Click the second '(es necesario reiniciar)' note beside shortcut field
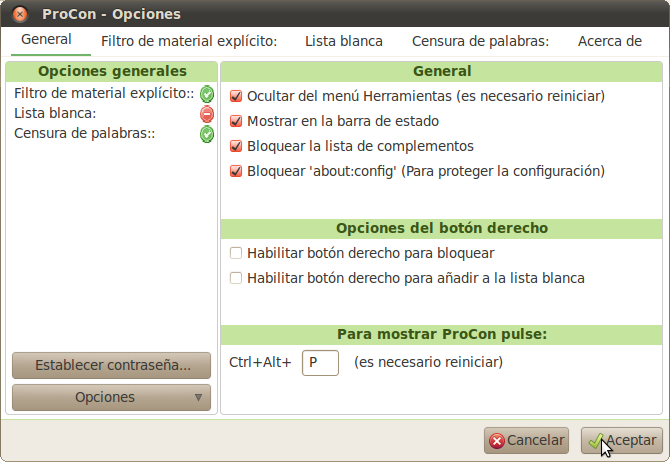670x462 pixels. coord(428,362)
